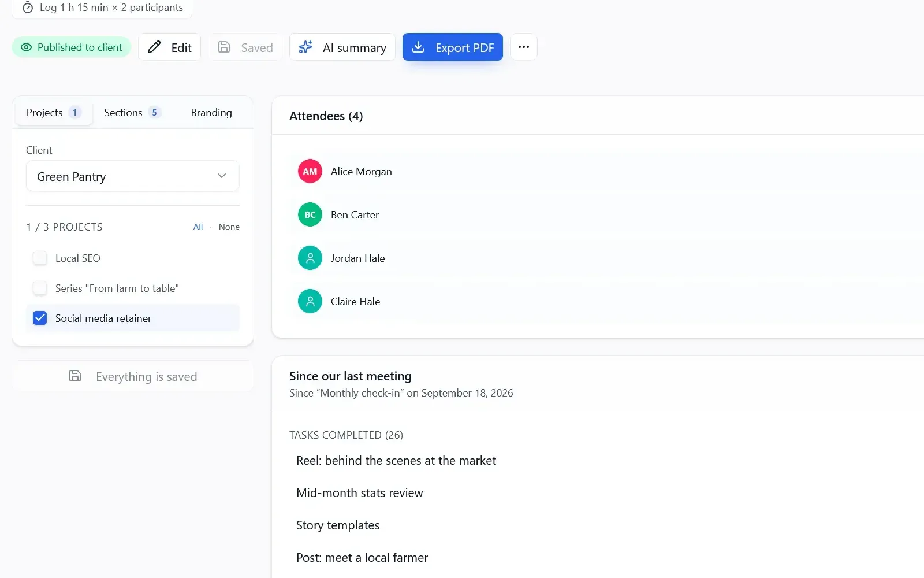Image resolution: width=924 pixels, height=578 pixels.
Task: Click task "Story templates"
Action: point(338,525)
